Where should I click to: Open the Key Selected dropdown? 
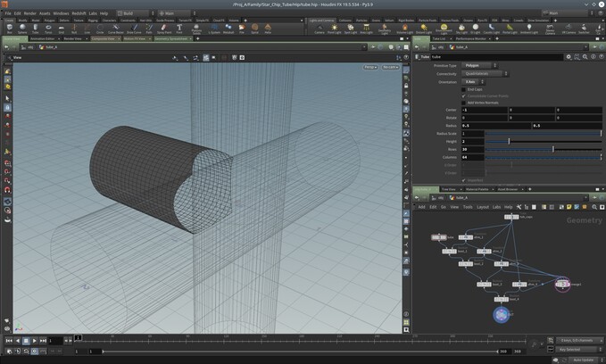point(579,350)
